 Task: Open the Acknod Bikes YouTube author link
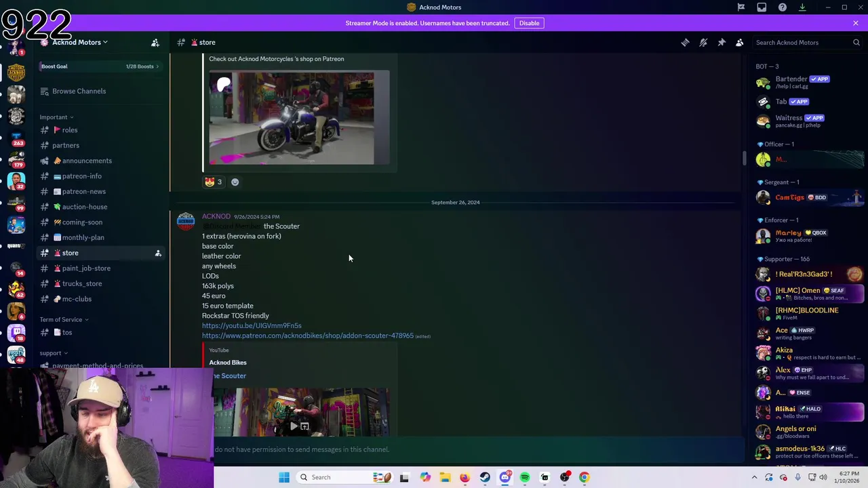[x=228, y=363]
